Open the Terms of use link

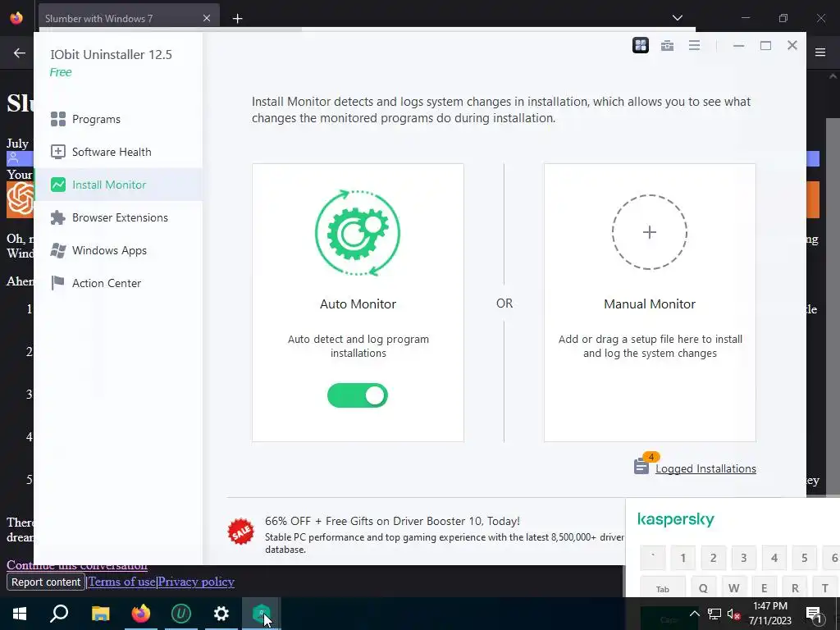coord(121,582)
